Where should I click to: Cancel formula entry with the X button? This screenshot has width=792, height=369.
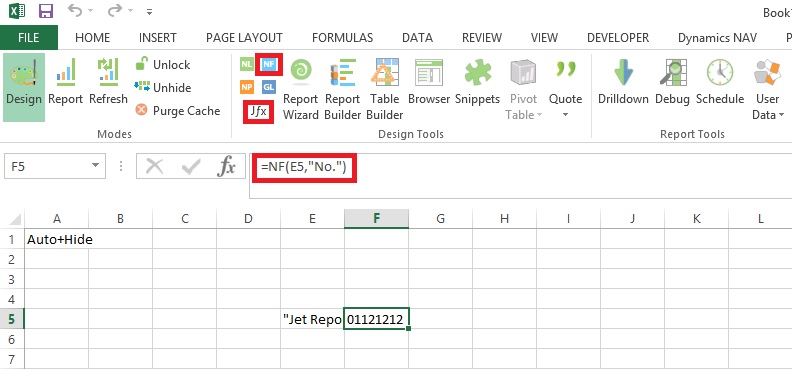click(154, 166)
